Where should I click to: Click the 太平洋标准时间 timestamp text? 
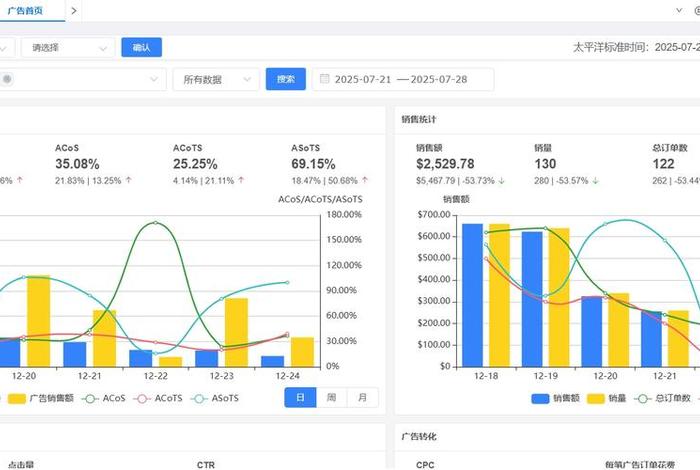[x=636, y=47]
